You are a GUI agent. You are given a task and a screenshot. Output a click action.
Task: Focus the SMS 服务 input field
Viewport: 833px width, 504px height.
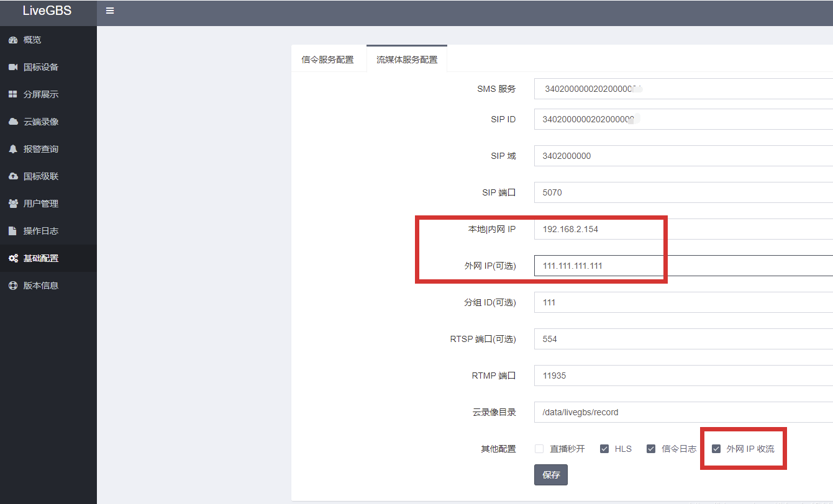tap(683, 89)
